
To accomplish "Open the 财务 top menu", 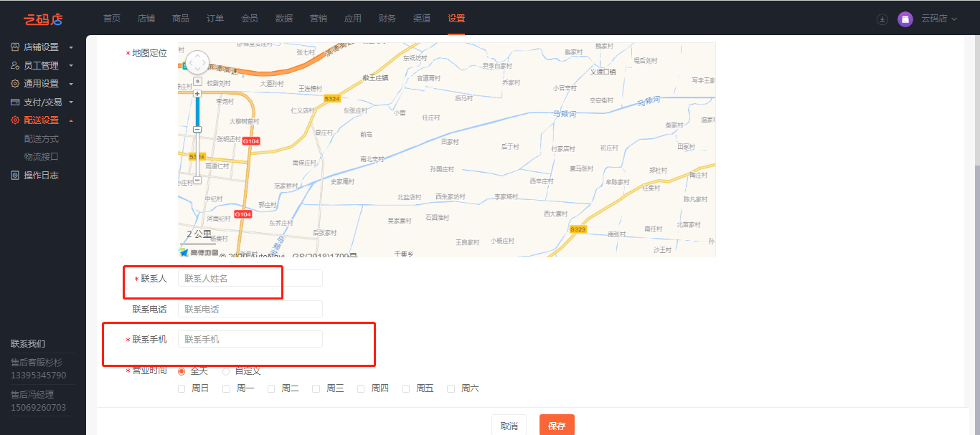I will coord(387,19).
